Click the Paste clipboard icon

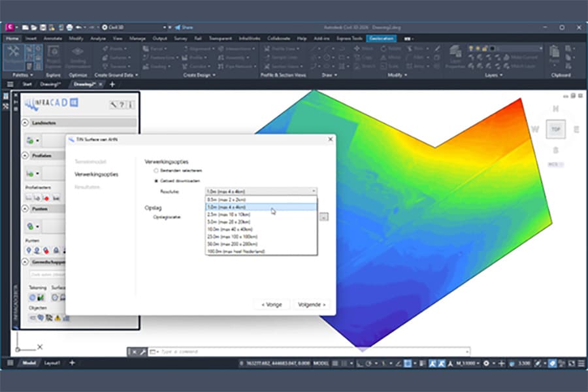click(554, 55)
